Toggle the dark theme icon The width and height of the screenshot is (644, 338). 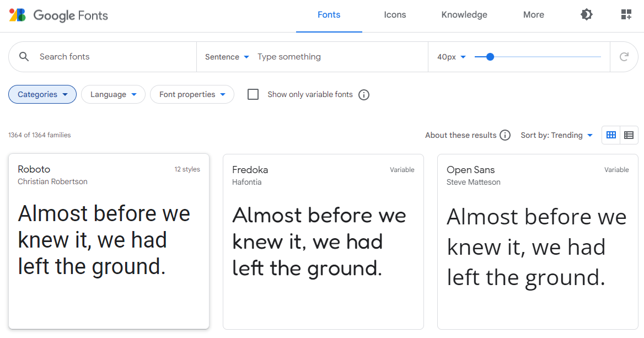click(x=587, y=15)
